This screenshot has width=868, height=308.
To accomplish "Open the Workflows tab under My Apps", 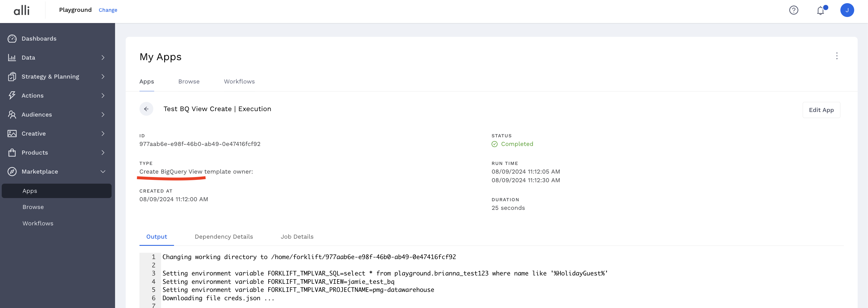I will [x=239, y=82].
